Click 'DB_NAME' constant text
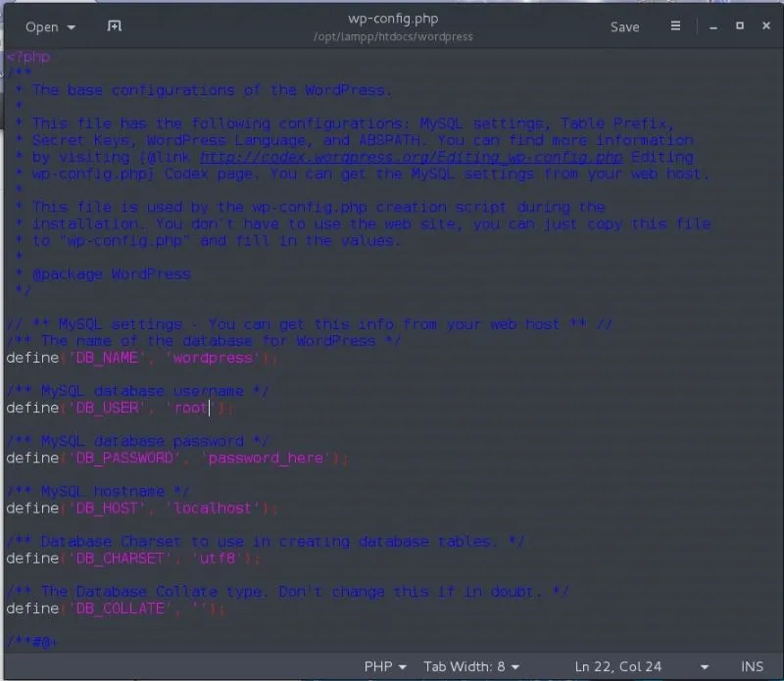 (x=107, y=358)
